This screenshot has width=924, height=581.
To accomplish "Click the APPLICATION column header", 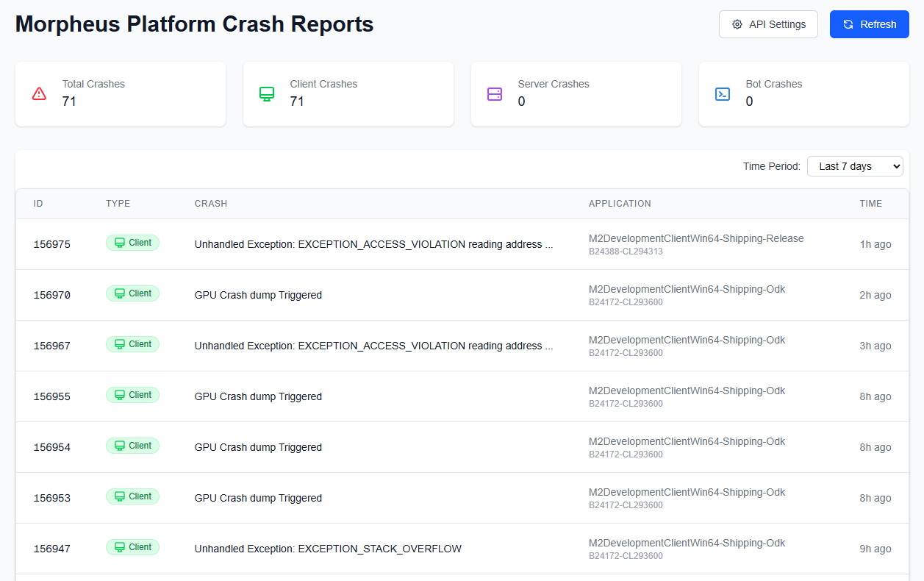I will coord(620,204).
